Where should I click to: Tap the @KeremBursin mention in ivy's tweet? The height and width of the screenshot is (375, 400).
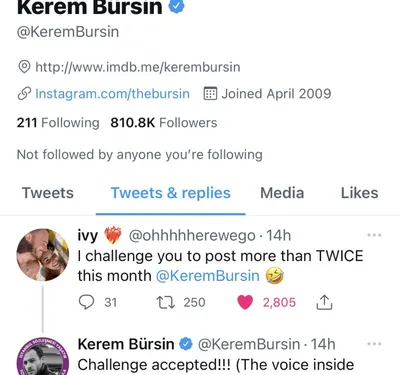208,276
